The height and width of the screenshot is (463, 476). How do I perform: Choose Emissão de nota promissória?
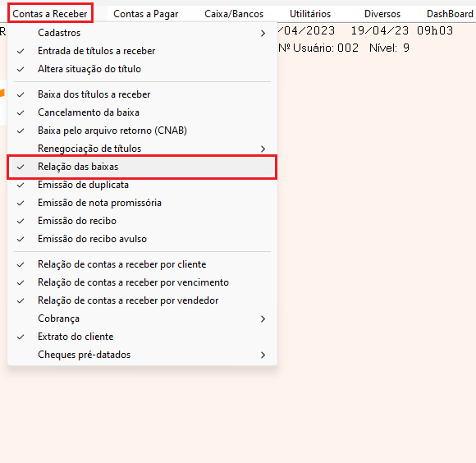pos(142,203)
